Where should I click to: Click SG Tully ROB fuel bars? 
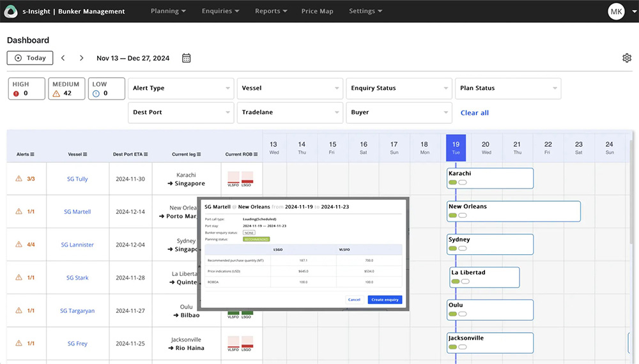[240, 179]
